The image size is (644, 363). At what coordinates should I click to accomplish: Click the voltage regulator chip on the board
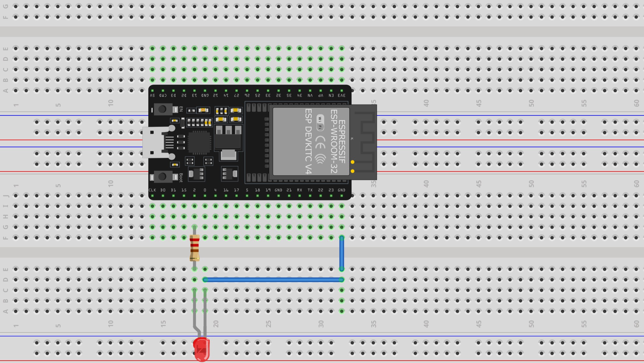[x=228, y=141]
